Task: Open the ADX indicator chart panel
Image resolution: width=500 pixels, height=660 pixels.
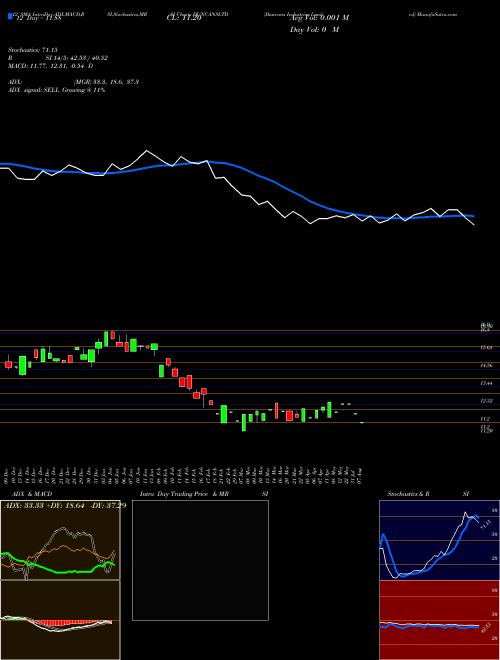Action: pyautogui.click(x=60, y=540)
